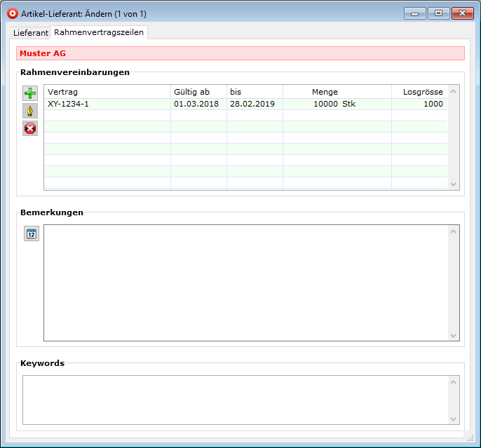This screenshot has height=448, width=481.
Task: Click the Losgrösse column header
Action: tap(419, 92)
